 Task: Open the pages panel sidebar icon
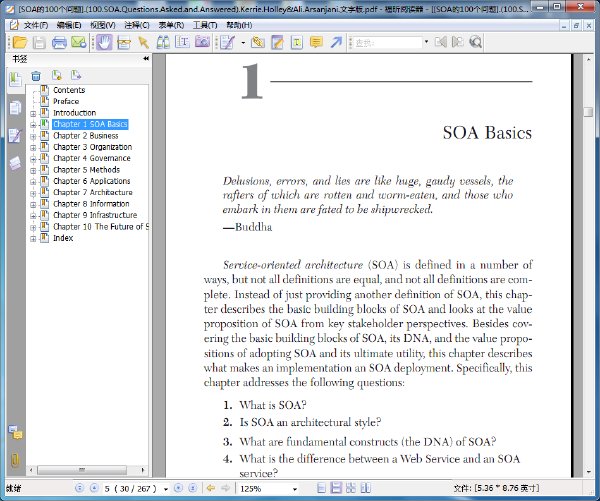[x=15, y=108]
